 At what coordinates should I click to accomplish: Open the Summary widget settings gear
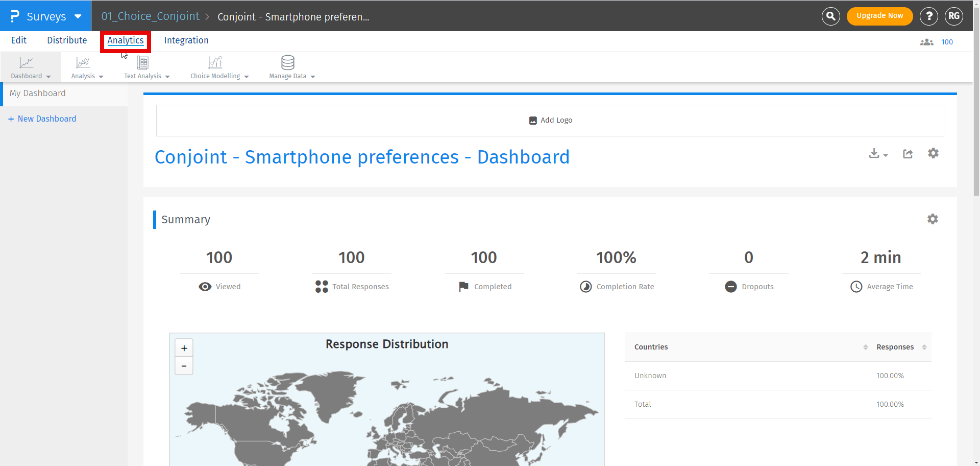click(933, 219)
